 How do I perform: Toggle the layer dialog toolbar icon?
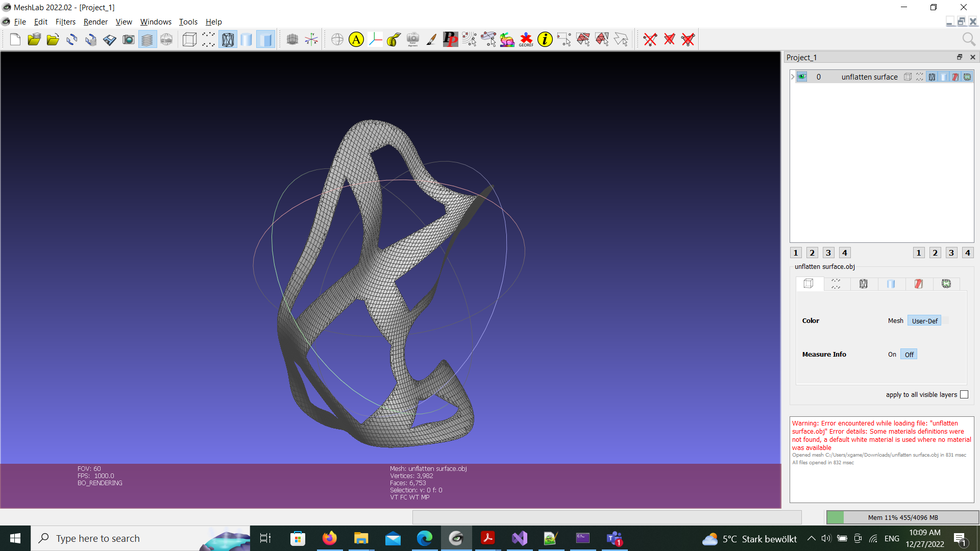(x=147, y=39)
